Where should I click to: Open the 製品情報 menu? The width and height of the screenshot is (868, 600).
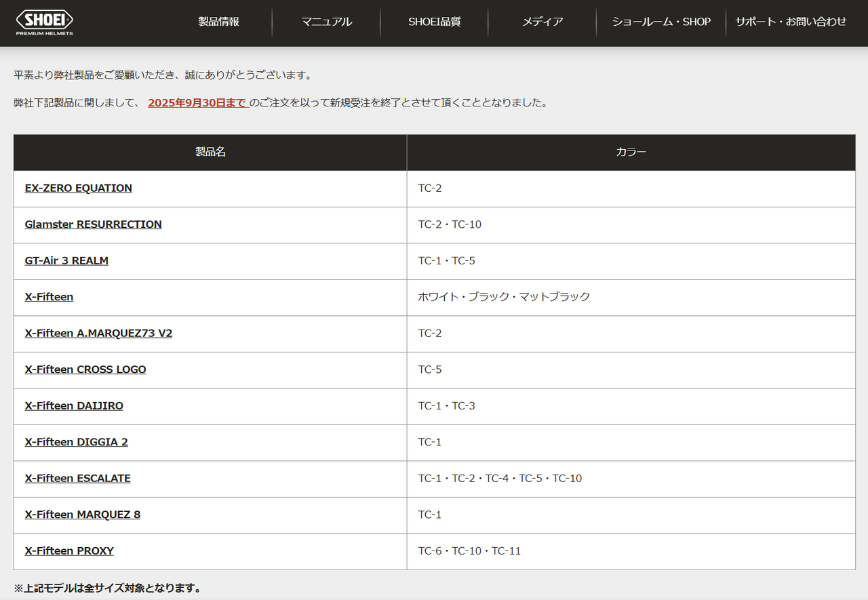tap(218, 22)
